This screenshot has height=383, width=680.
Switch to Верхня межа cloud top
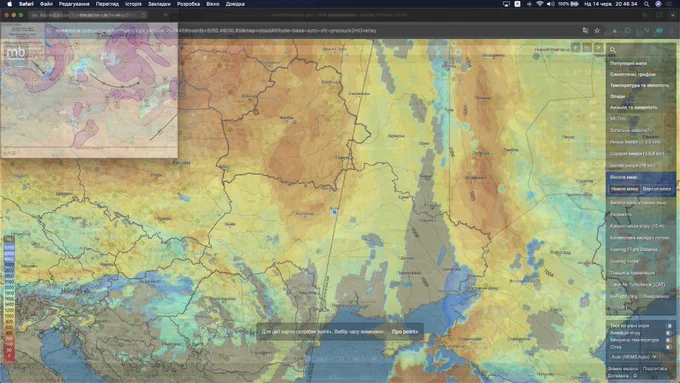coord(657,189)
